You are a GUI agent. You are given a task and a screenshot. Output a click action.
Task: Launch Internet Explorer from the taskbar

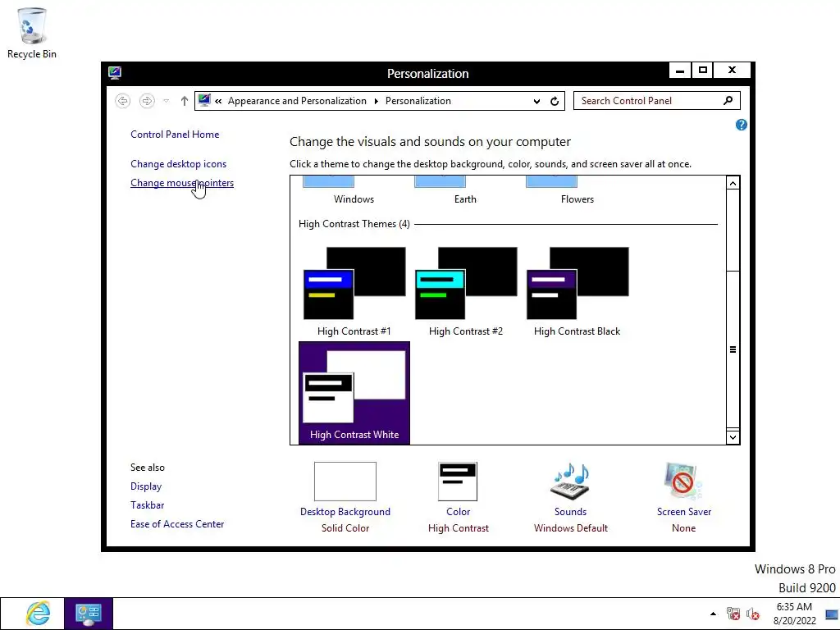(x=39, y=614)
